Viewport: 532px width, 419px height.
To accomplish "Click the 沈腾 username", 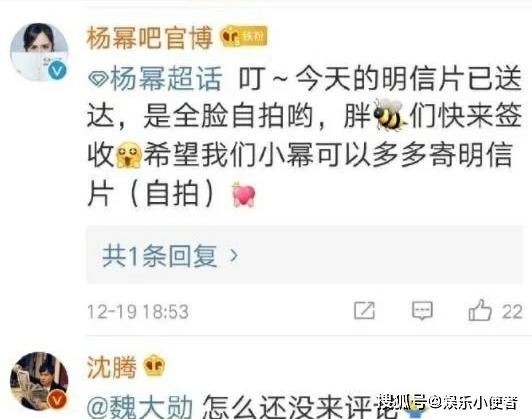I will tap(112, 367).
